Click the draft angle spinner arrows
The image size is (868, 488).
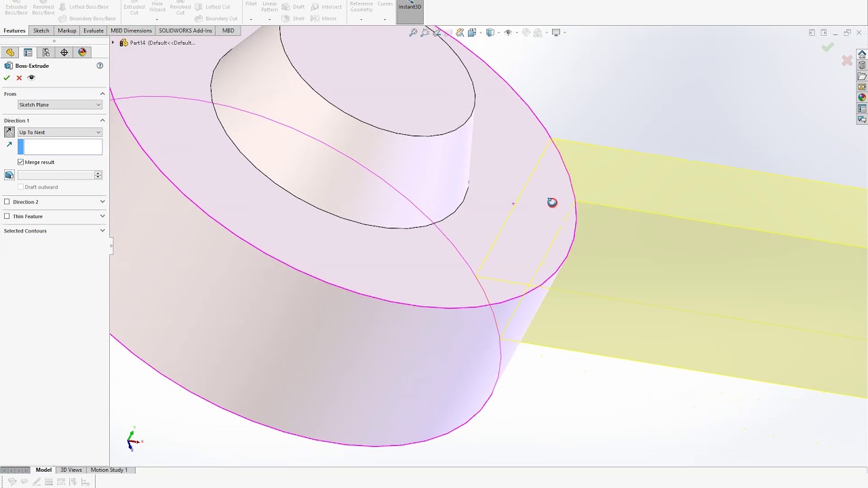[x=98, y=175]
